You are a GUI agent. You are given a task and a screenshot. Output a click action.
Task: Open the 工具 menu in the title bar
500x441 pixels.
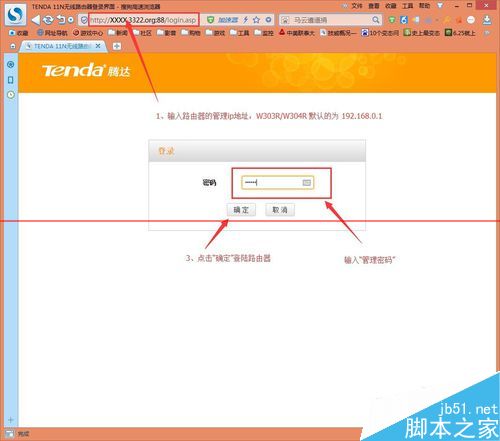point(407,6)
